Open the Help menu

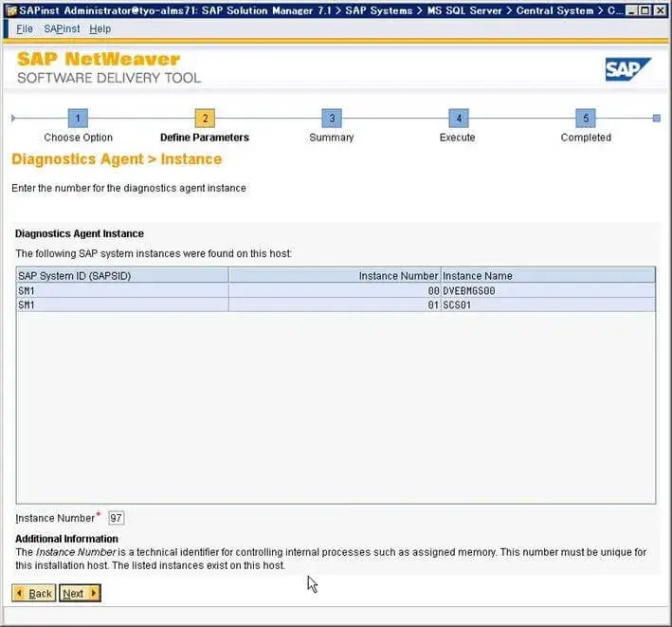(100, 28)
